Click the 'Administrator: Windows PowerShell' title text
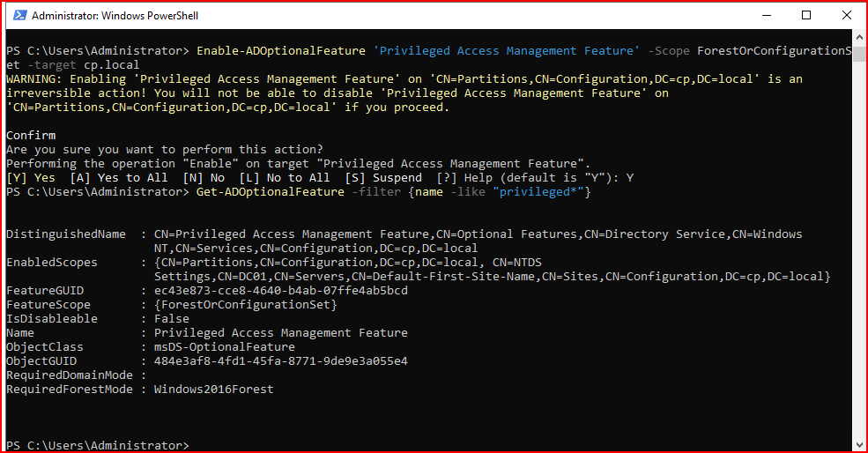The height and width of the screenshot is (453, 868). [115, 16]
